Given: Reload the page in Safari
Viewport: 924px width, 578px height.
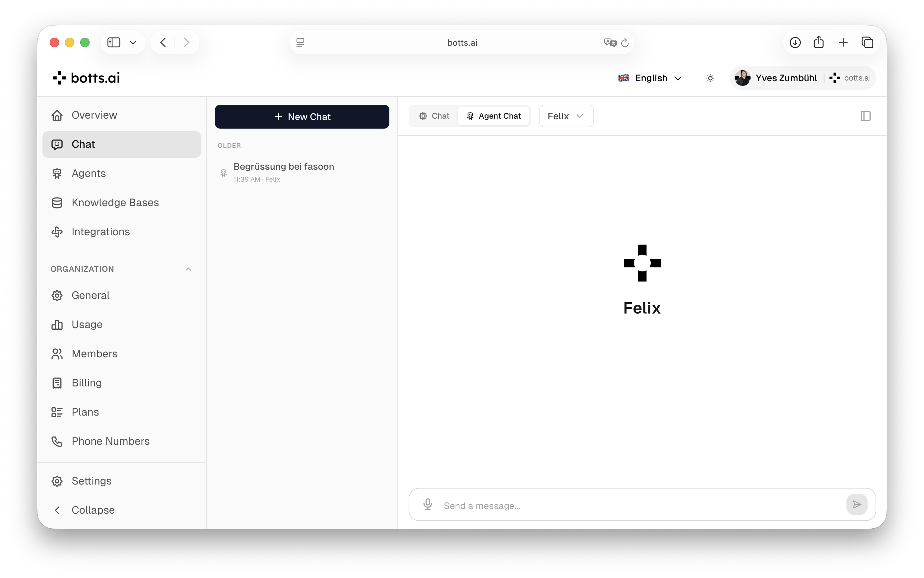Looking at the screenshot, I should pos(625,42).
